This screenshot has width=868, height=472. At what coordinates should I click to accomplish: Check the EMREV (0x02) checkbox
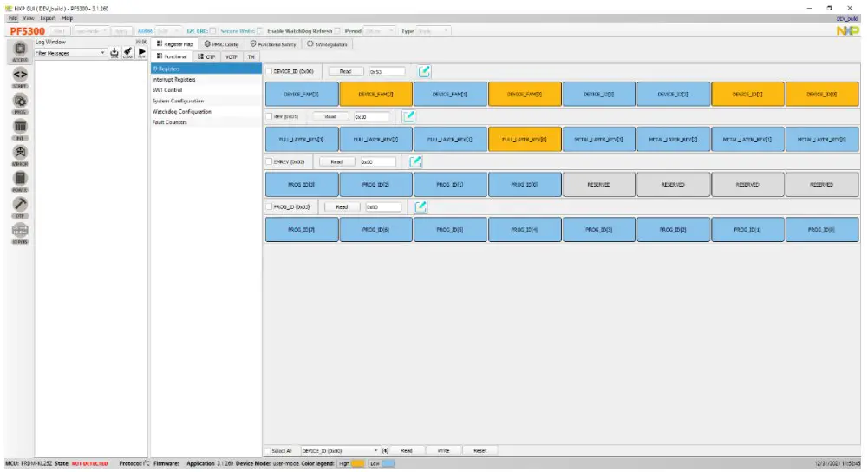pyautogui.click(x=269, y=161)
